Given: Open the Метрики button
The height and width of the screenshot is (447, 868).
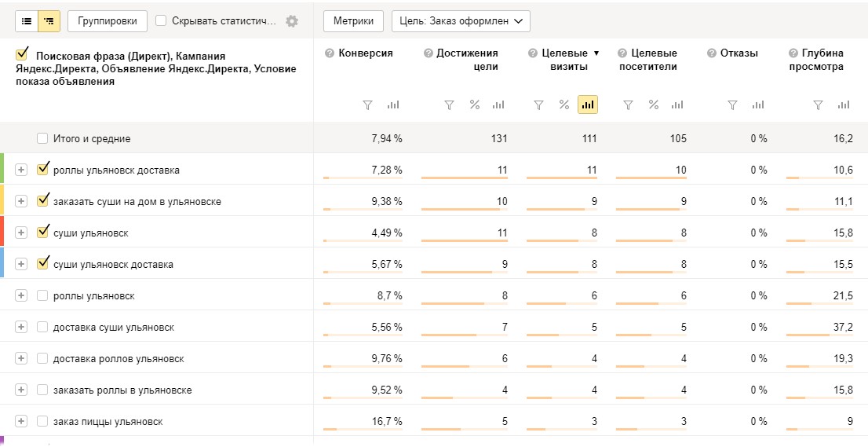Looking at the screenshot, I should pos(353,21).
